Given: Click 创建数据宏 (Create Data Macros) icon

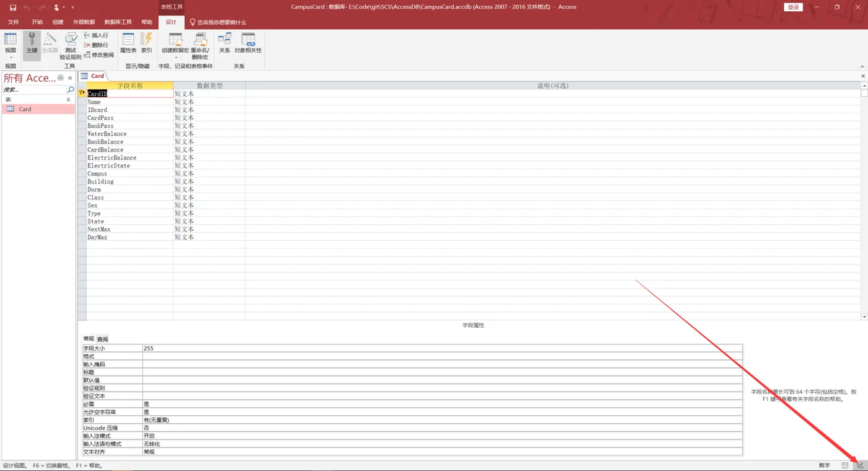Looking at the screenshot, I should tap(175, 43).
